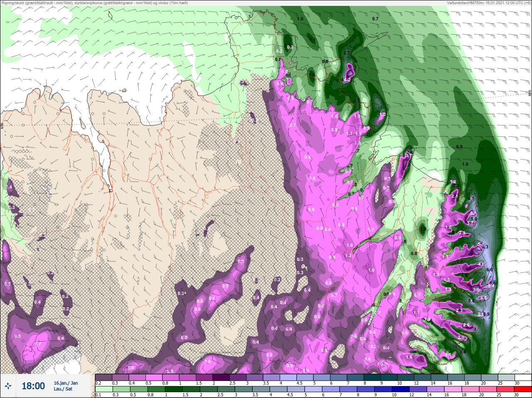Screen dimensions: 532x398
Task: Click the date label 16.jan./ Jan
Action: (66, 383)
